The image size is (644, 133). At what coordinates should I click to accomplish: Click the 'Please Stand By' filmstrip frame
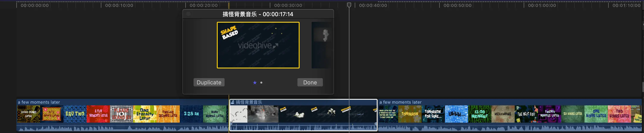(122, 114)
